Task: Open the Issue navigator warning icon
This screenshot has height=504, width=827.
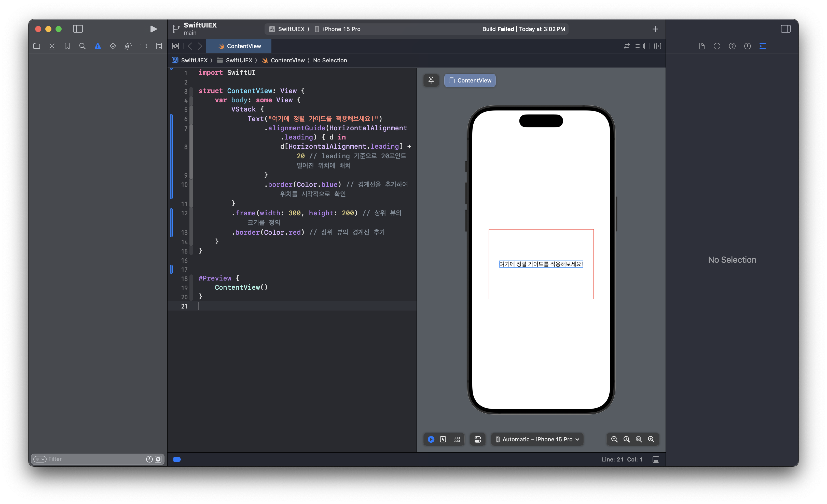Action: coord(98,46)
